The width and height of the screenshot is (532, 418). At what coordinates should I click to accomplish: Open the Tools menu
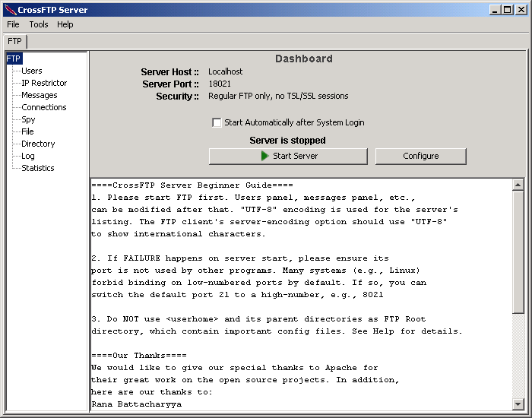coord(39,24)
